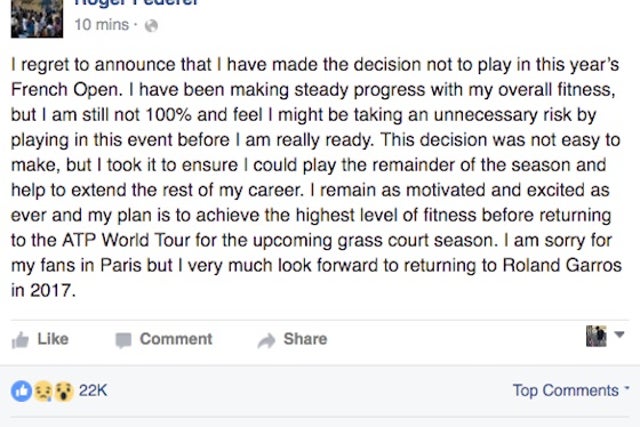The image size is (640, 427).
Task: Click the thumbs-up icon beside Like
Action: tap(20, 340)
